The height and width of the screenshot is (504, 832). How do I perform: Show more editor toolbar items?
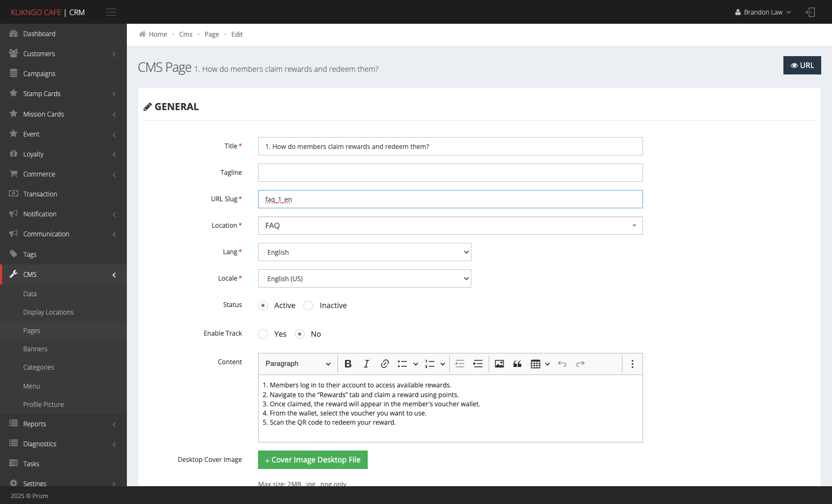(x=632, y=364)
